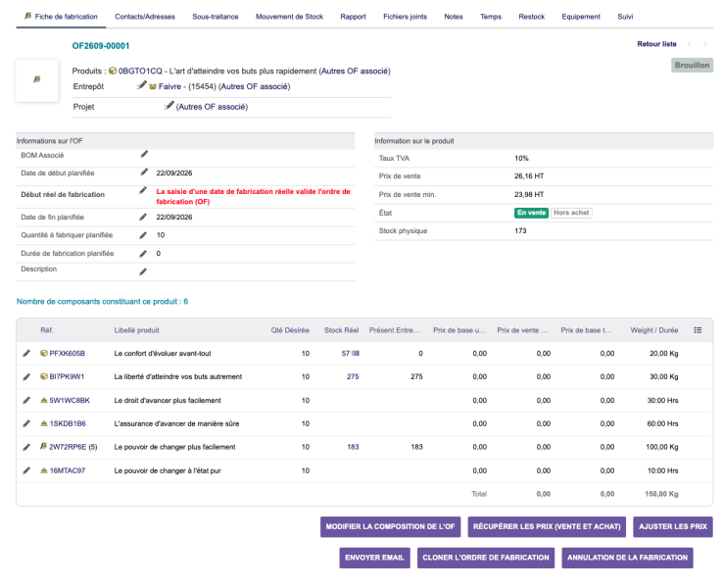
Task: Edit component row 2W72RP6E pencil
Action: click(x=26, y=447)
